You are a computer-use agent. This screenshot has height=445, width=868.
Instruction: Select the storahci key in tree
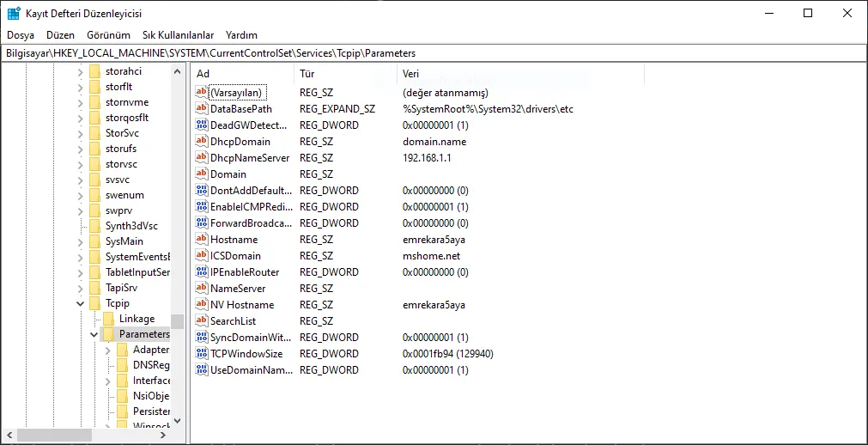pos(123,71)
